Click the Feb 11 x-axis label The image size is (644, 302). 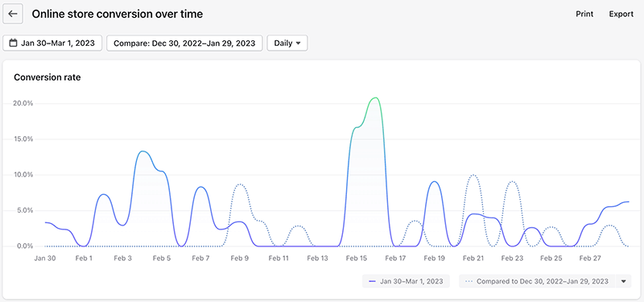(279, 259)
